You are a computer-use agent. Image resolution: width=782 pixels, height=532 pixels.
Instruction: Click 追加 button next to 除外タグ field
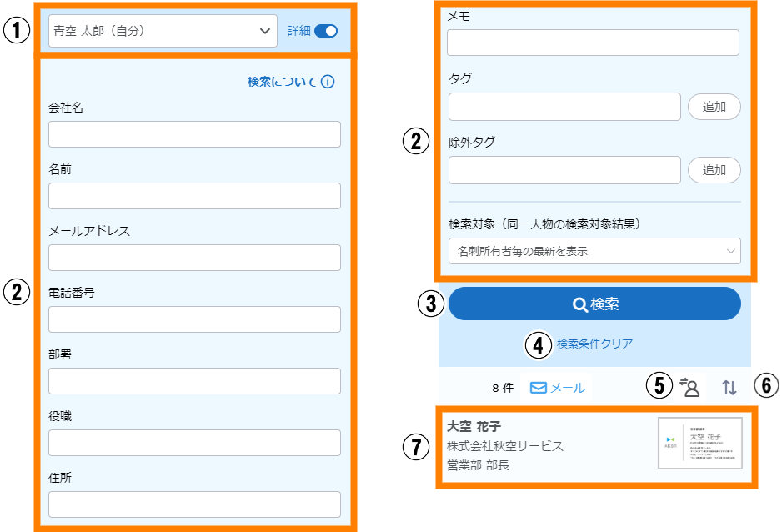tap(714, 170)
